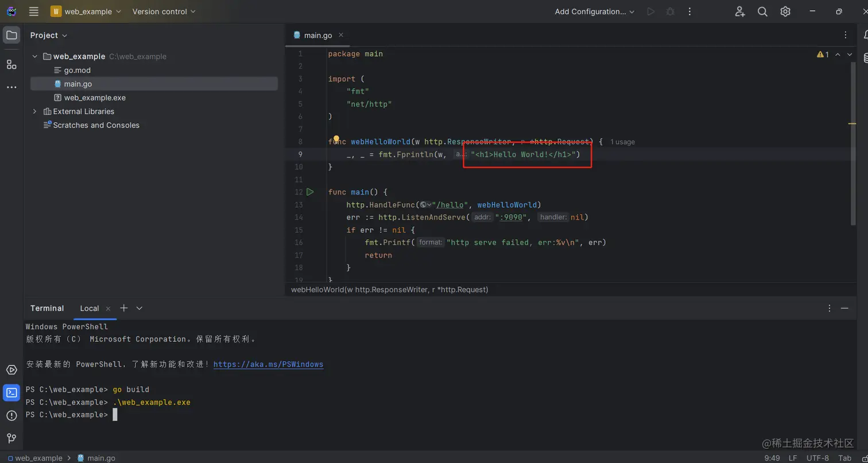Run main function via gutter arrow

[310, 192]
